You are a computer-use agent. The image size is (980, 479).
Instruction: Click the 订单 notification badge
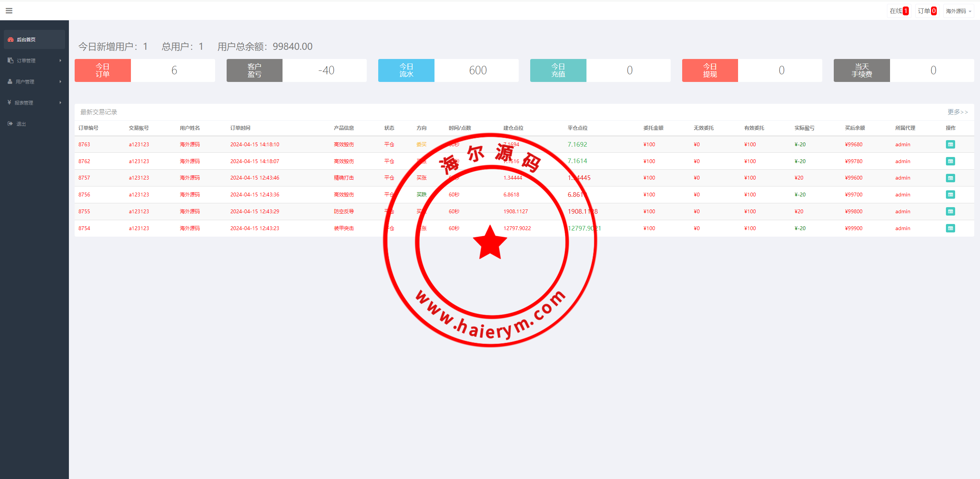click(x=934, y=11)
